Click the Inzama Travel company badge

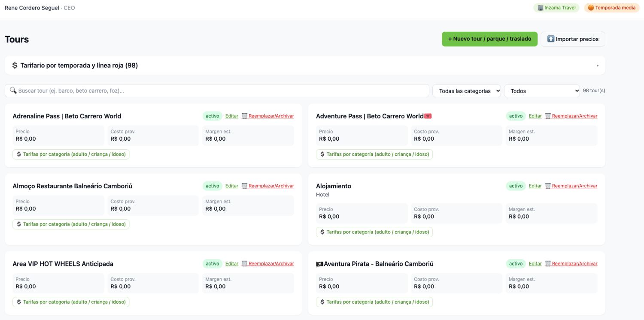pyautogui.click(x=556, y=8)
